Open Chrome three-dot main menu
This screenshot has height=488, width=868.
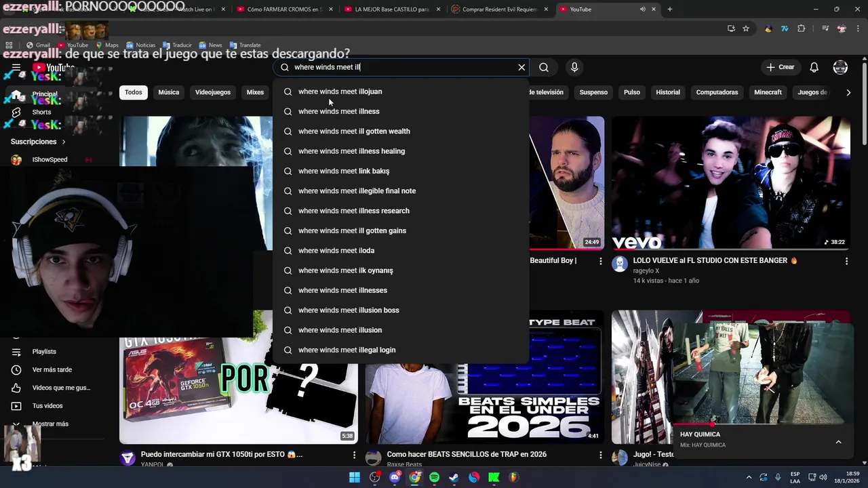point(858,28)
